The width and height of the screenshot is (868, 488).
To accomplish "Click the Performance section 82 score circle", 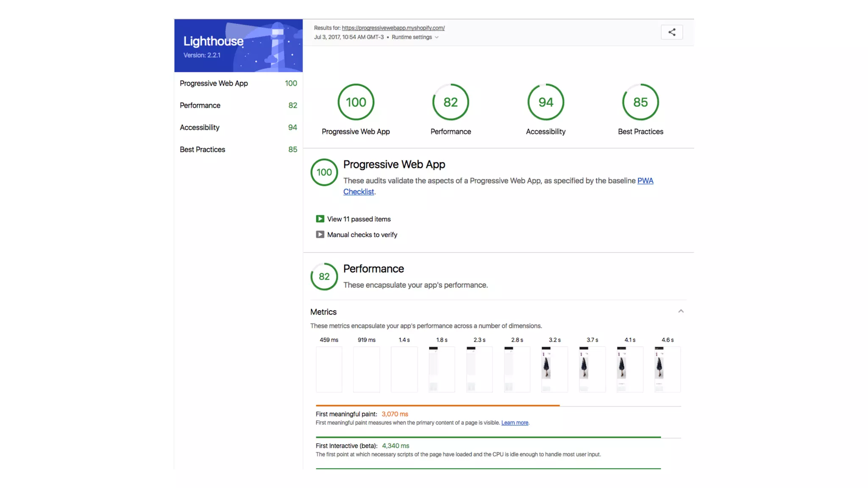I will (x=324, y=277).
